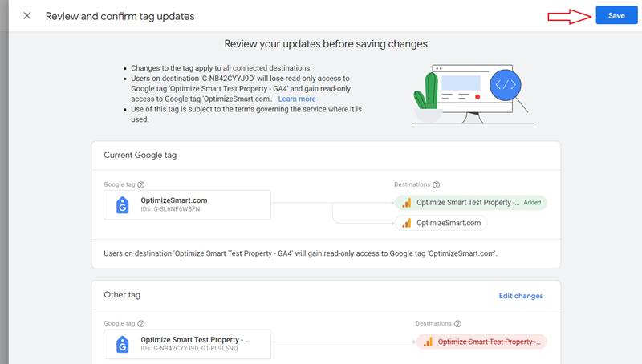Viewport: 642px width, 364px height.
Task: Click the Added Optimize Smart Test Property destination
Action: 471,203
